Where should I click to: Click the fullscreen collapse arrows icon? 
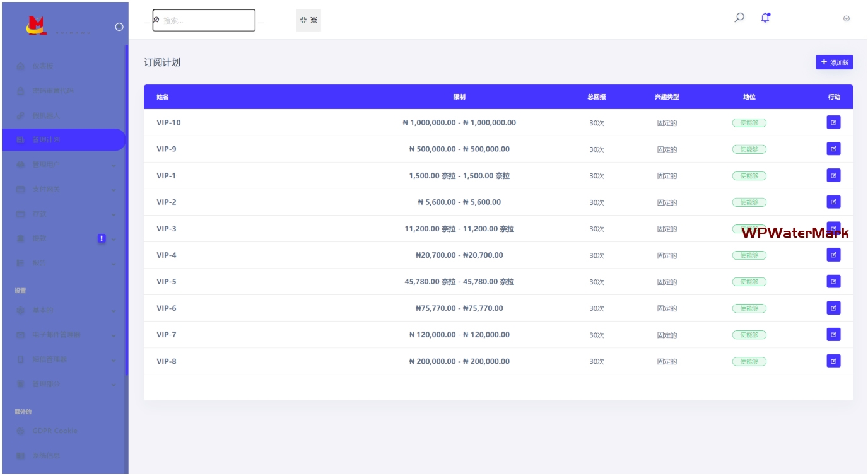[x=308, y=20]
